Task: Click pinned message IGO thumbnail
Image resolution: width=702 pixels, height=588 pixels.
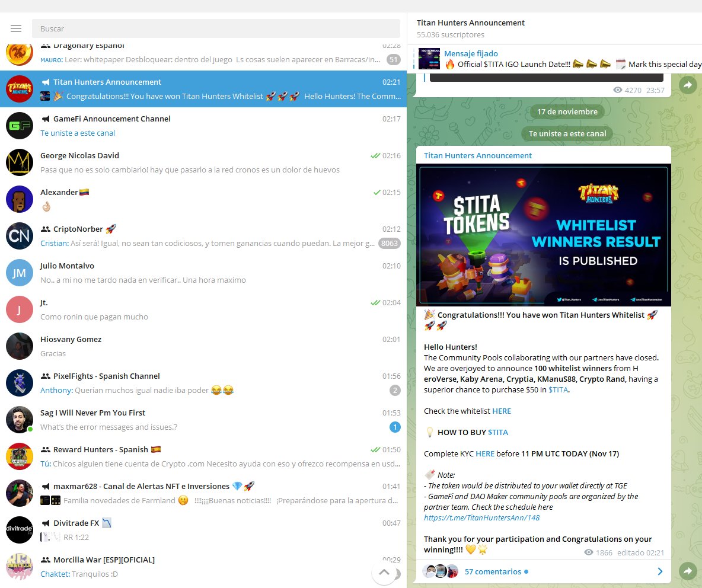Action: coord(429,59)
